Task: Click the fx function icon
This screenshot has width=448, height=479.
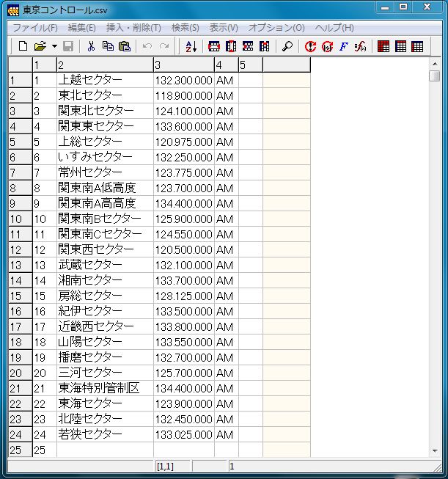Action: [360, 46]
